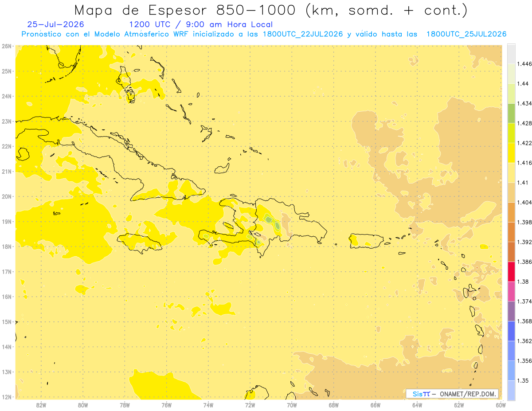Click the red colorbar segment between 1.386 and 1.38

pos(511,272)
